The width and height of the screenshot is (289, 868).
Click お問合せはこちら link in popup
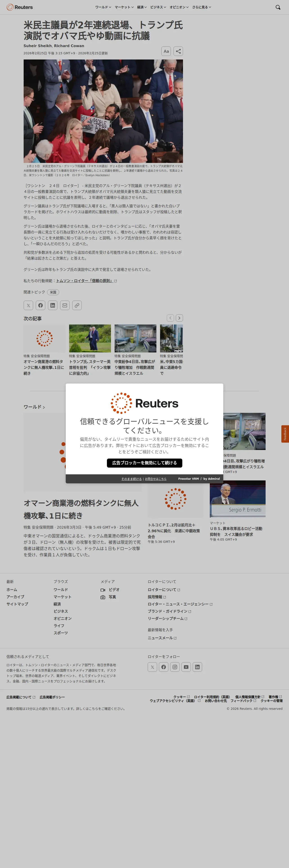[x=156, y=479]
